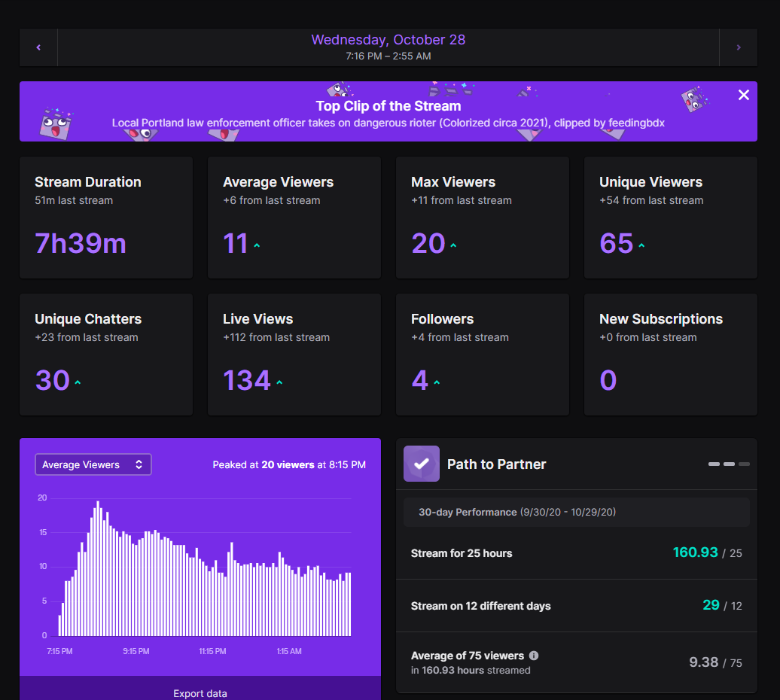The width and height of the screenshot is (780, 700).
Task: Click the Path to Partner checkmark badge icon
Action: click(422, 464)
